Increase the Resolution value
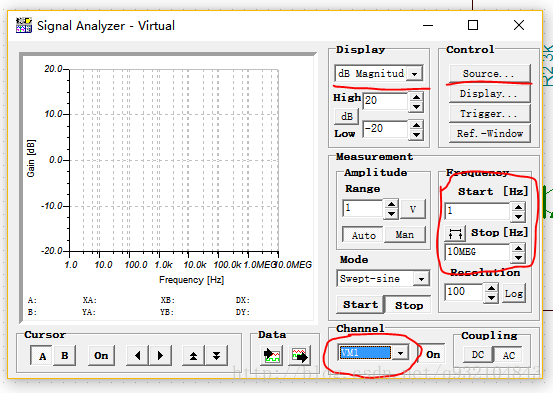 [x=491, y=289]
